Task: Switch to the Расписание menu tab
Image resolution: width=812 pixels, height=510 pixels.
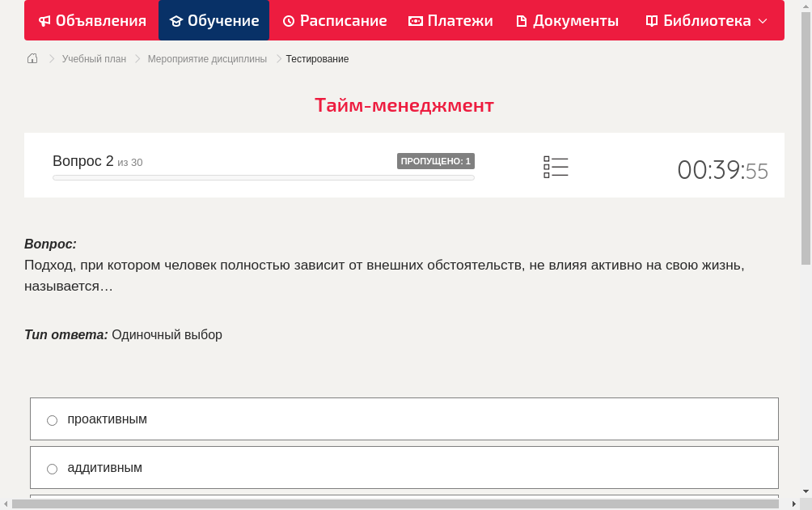Action: click(x=334, y=20)
